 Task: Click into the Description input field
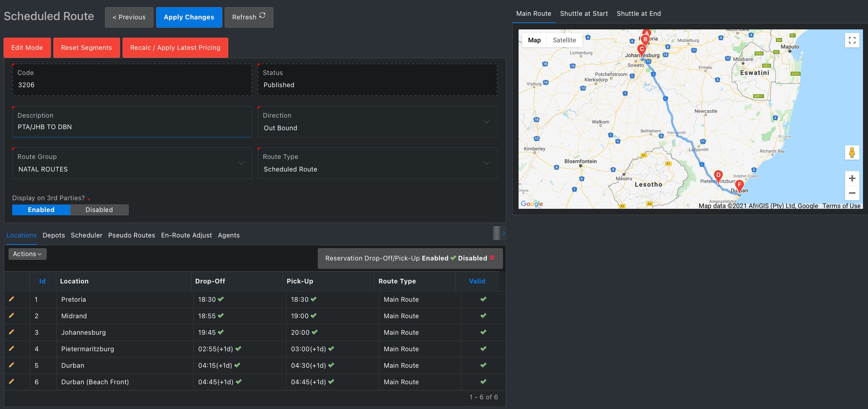tap(132, 127)
